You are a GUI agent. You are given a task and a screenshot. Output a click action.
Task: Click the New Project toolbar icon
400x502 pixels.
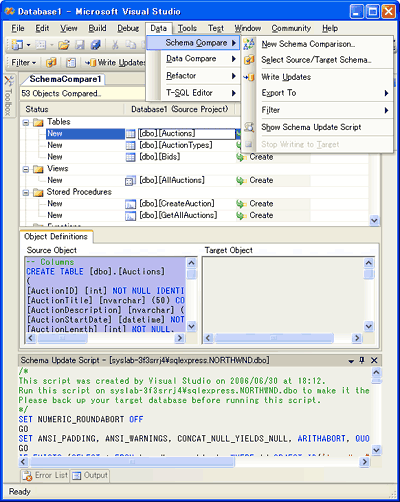[x=17, y=45]
